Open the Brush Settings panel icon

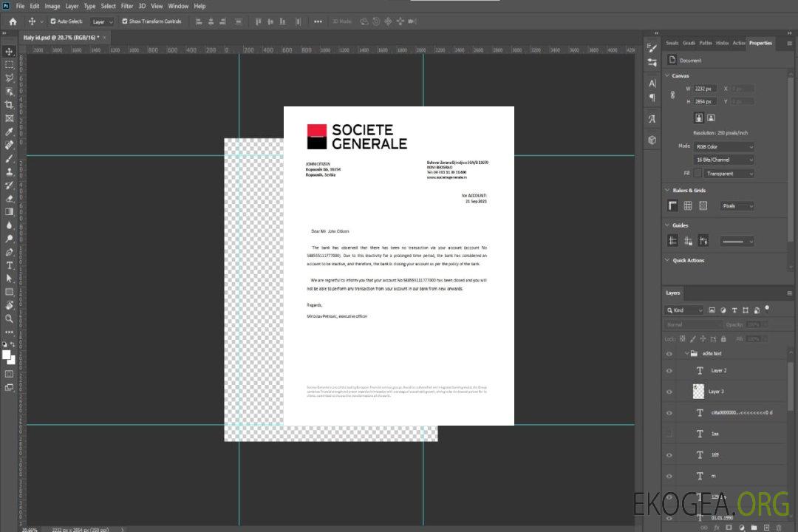(x=652, y=48)
